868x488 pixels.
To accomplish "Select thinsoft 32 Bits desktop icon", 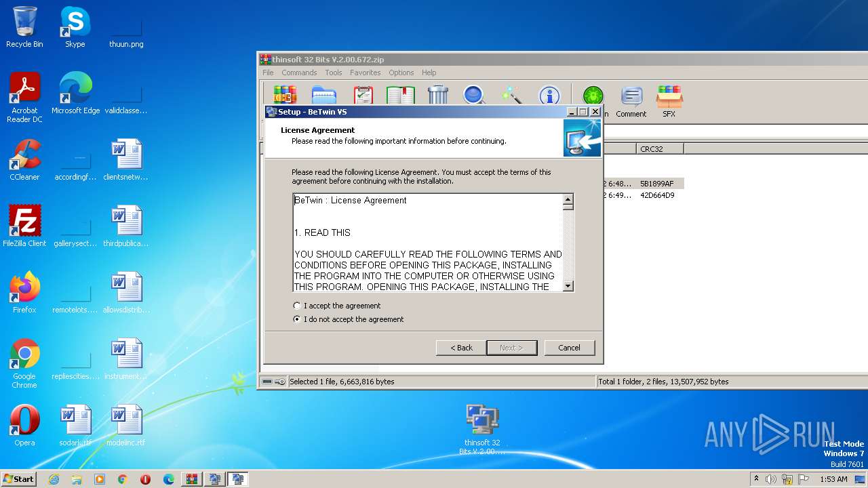I will [x=482, y=430].
